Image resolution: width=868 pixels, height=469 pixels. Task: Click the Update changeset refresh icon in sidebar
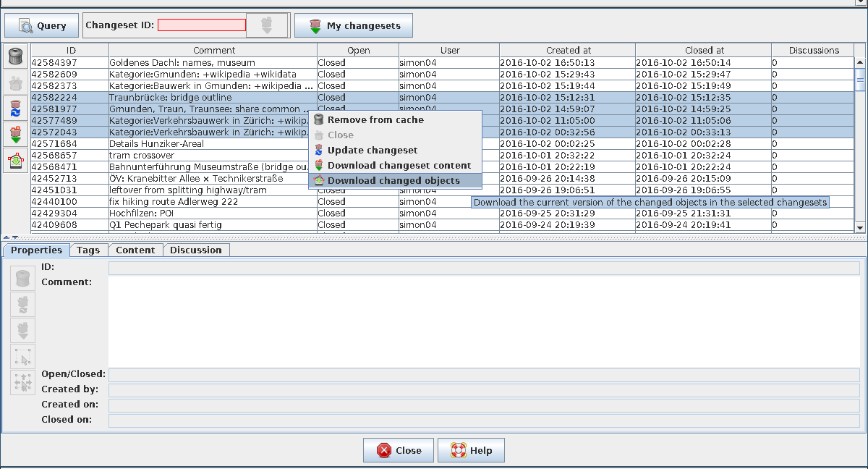pyautogui.click(x=15, y=109)
